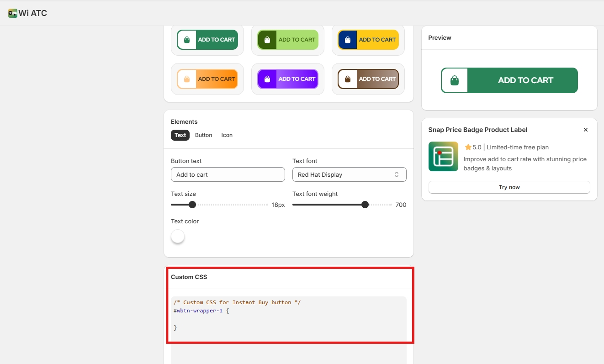Click the Elements heading
This screenshot has height=364, width=604.
[184, 121]
